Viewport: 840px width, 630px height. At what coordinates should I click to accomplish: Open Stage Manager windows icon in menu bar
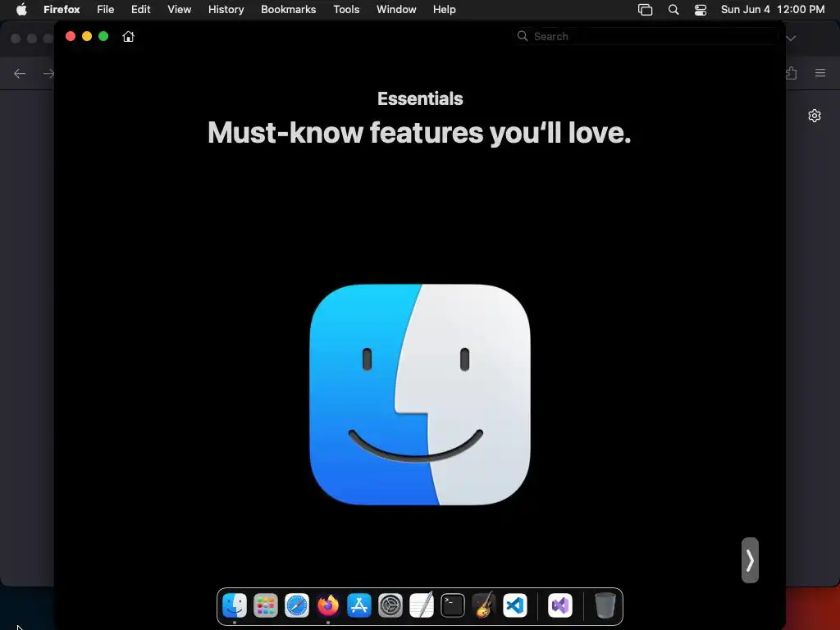645,10
